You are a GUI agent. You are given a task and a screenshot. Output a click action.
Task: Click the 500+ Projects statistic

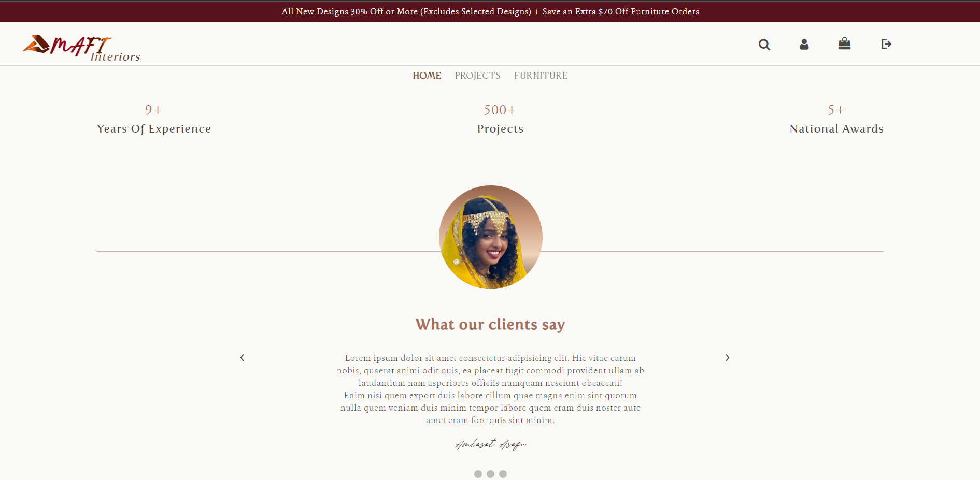click(500, 119)
